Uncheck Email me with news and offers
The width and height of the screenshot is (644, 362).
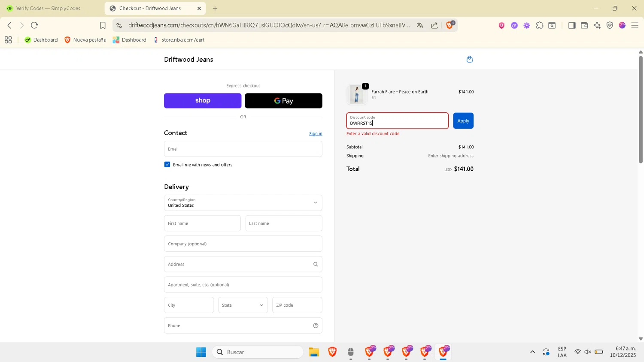(167, 165)
